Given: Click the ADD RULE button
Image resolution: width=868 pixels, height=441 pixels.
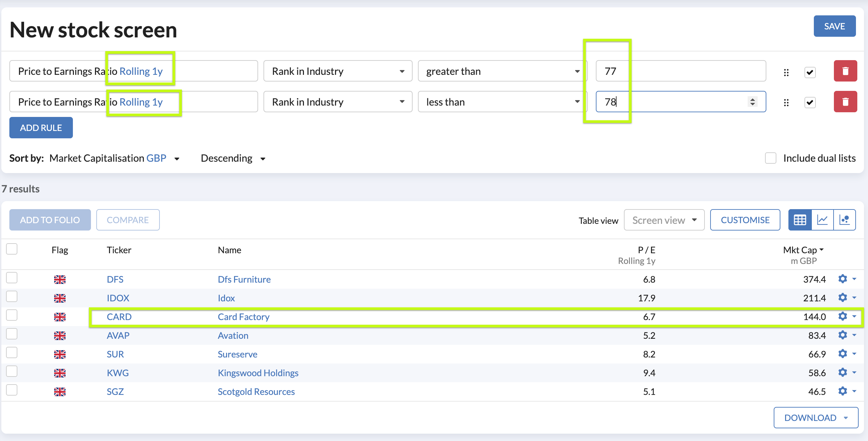Looking at the screenshot, I should pyautogui.click(x=41, y=128).
